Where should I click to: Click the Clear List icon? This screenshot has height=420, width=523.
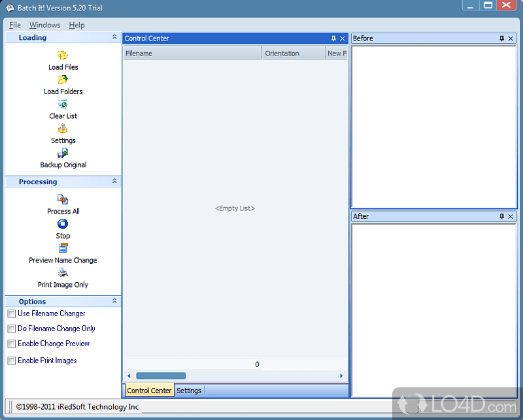(63, 104)
